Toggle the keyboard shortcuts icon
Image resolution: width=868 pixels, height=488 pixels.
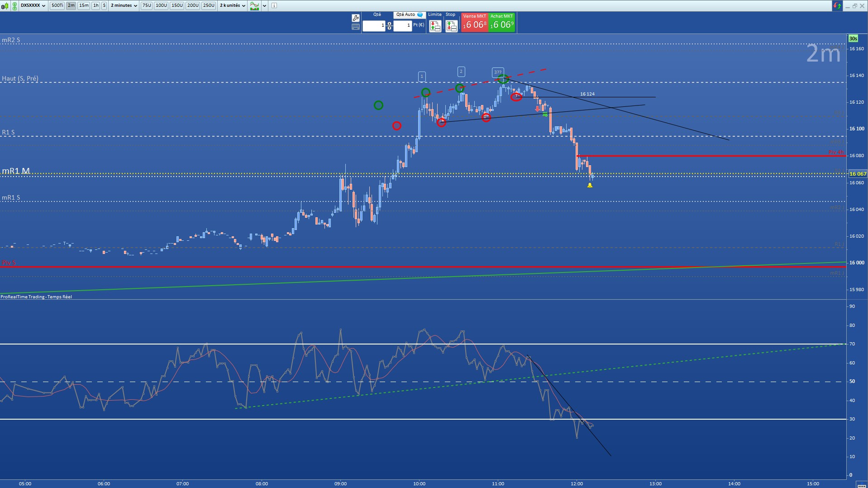coord(356,27)
